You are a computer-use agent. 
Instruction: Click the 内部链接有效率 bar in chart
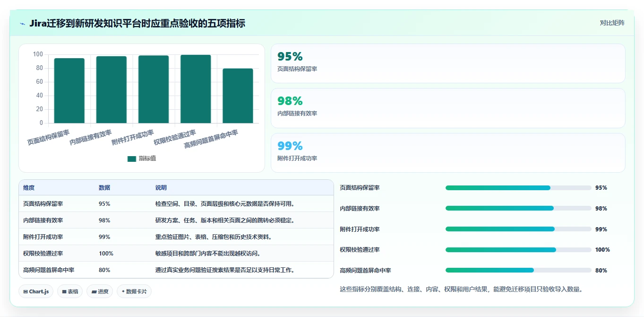coord(112,90)
